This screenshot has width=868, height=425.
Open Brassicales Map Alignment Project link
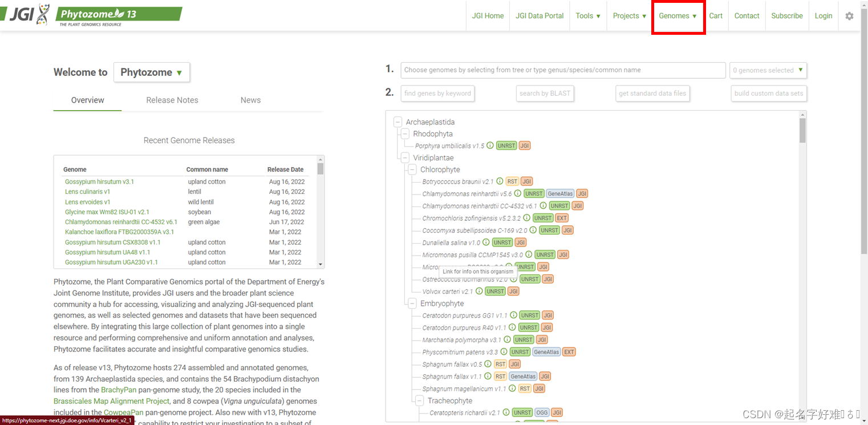click(x=111, y=401)
